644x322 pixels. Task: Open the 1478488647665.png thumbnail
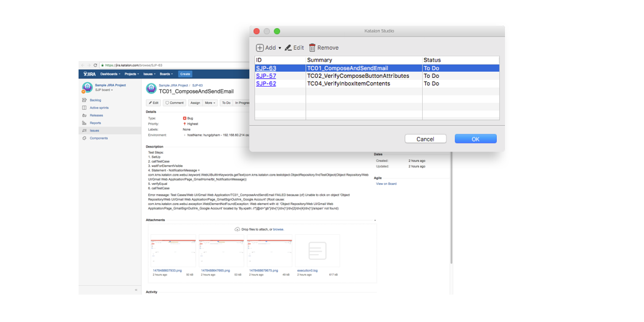[x=221, y=250]
